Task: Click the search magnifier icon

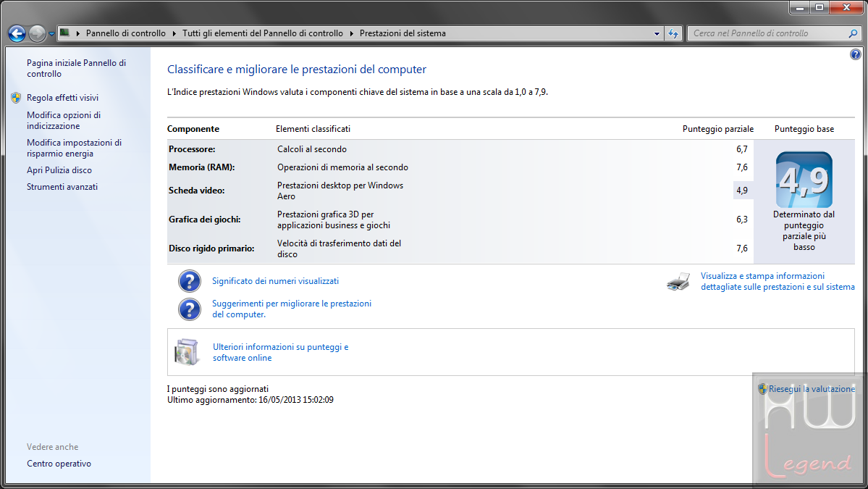Action: [853, 34]
